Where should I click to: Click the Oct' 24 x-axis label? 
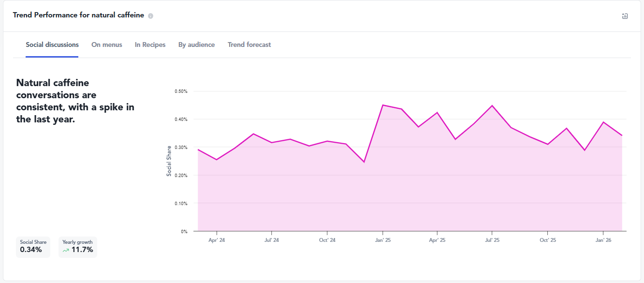(x=327, y=240)
